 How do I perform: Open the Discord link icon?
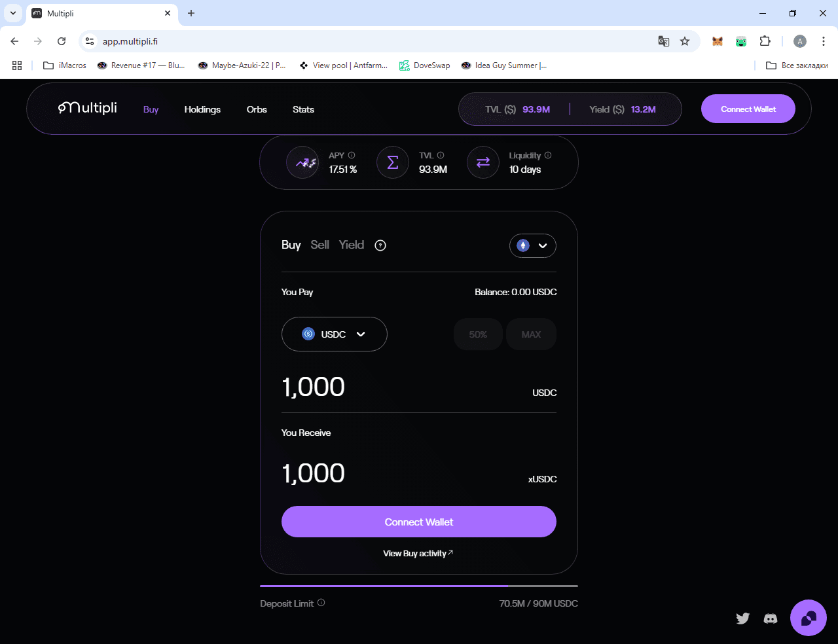click(x=771, y=618)
